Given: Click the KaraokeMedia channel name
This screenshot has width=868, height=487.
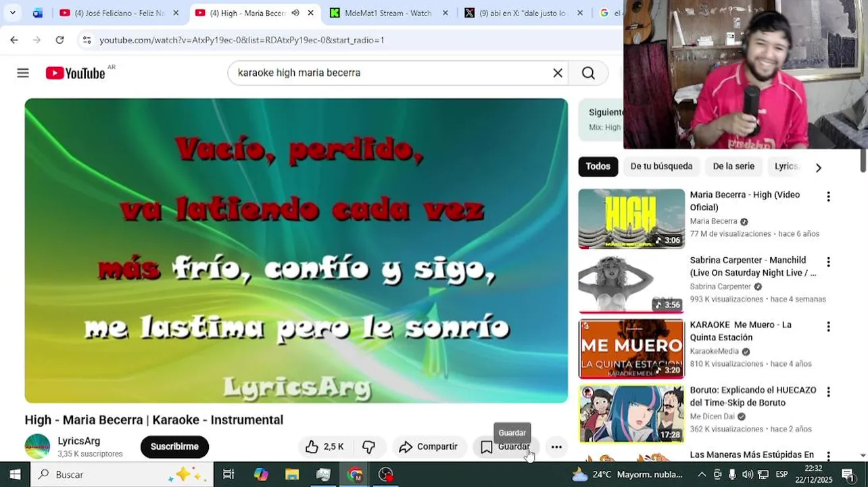Looking at the screenshot, I should 714,352.
